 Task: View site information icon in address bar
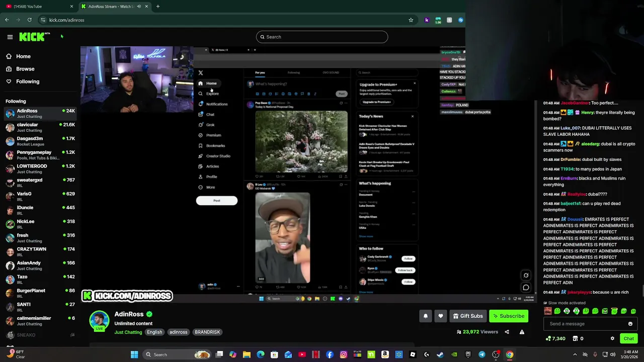[x=43, y=20]
